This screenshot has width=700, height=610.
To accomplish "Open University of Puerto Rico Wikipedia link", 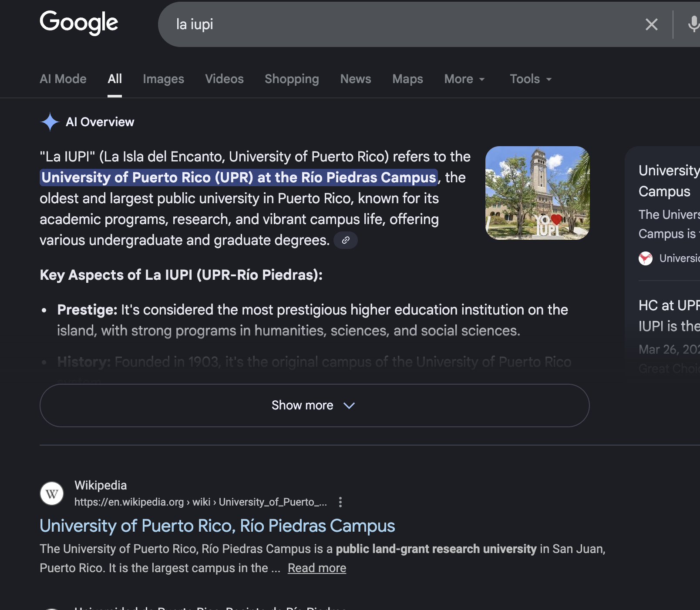I will pos(217,526).
